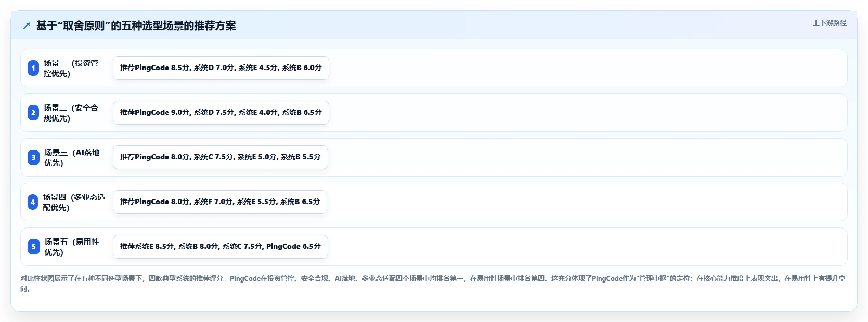Click number badge 4 for 场景四
Image resolution: width=868 pixels, height=322 pixels.
[x=33, y=202]
